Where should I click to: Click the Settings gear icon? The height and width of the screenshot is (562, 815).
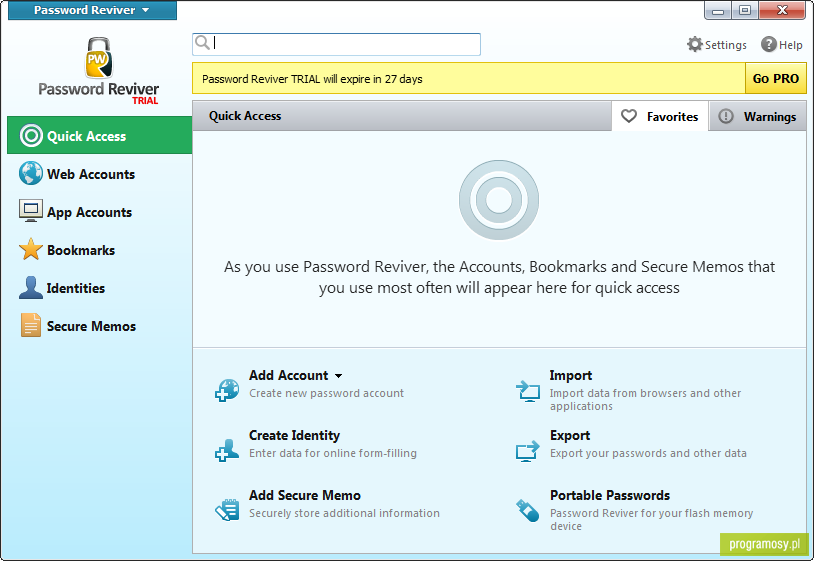click(x=694, y=45)
